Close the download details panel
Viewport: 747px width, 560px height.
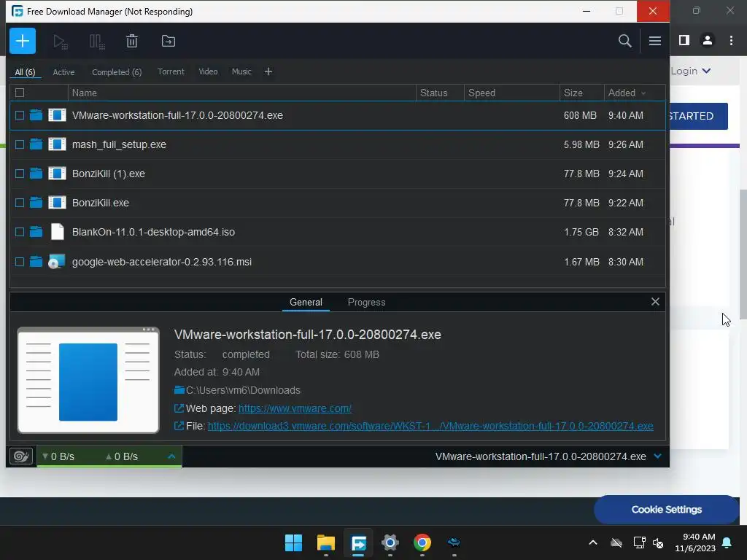pos(655,301)
